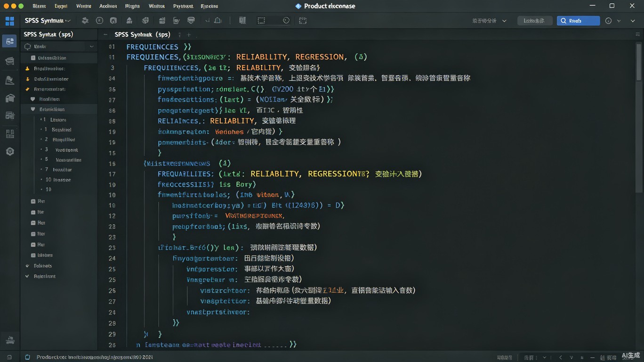Click the cube icon in the toolbar
This screenshot has height=362, width=644.
pos(145,21)
